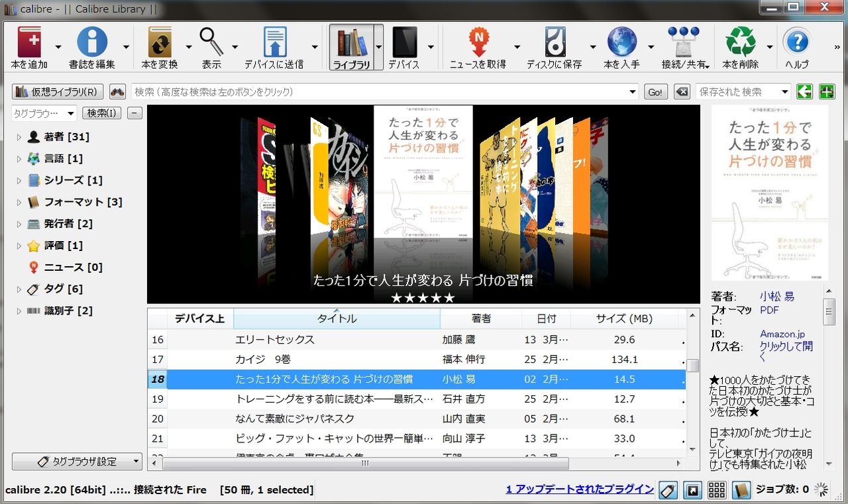Sort by the デバイス上 column header

pyautogui.click(x=199, y=319)
